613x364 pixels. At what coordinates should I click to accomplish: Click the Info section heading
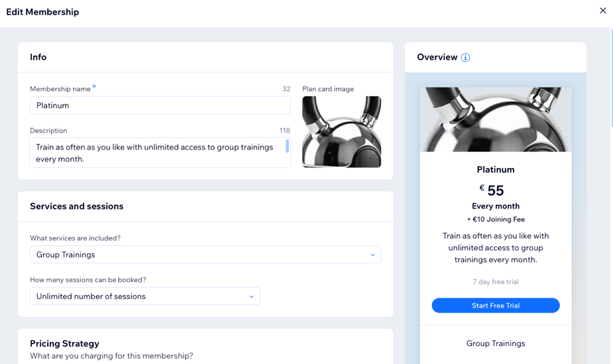pos(38,58)
